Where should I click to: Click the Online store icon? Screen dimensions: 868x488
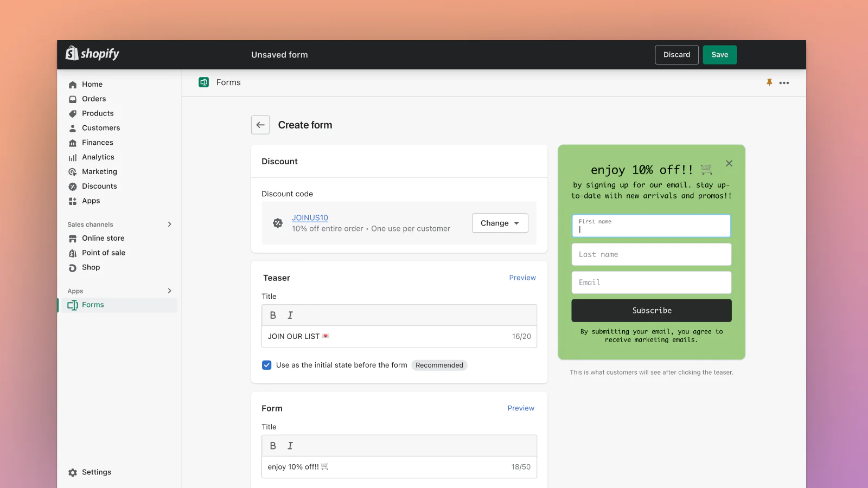(73, 239)
